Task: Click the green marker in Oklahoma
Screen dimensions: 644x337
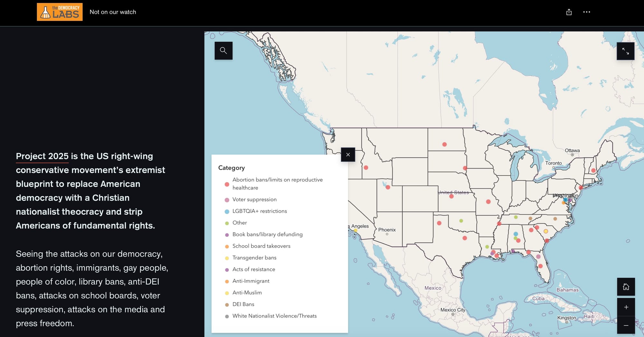Action: click(x=461, y=221)
